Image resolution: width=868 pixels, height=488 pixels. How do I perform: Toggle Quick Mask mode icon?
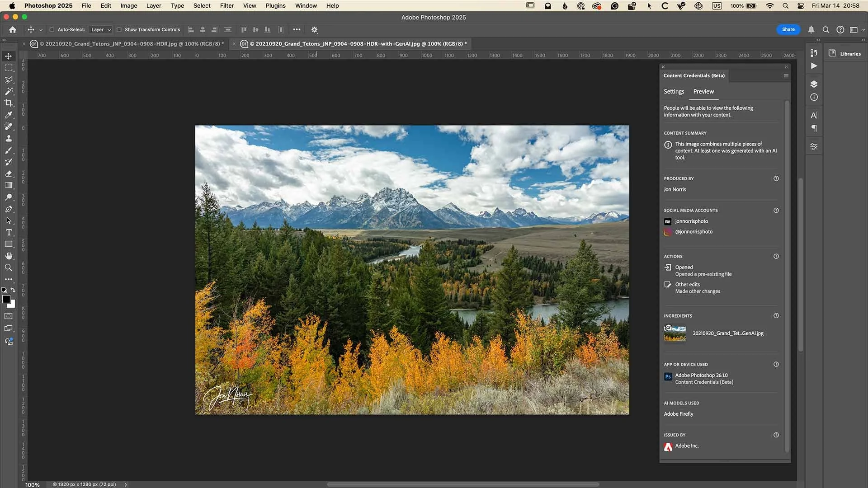coord(9,316)
